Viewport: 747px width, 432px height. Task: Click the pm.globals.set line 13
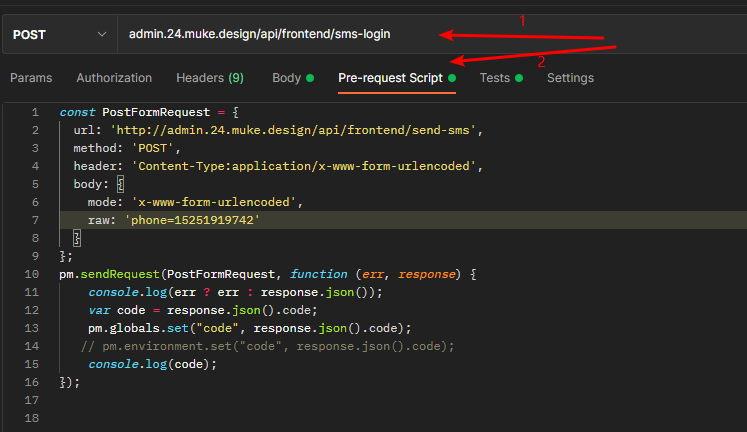point(249,329)
